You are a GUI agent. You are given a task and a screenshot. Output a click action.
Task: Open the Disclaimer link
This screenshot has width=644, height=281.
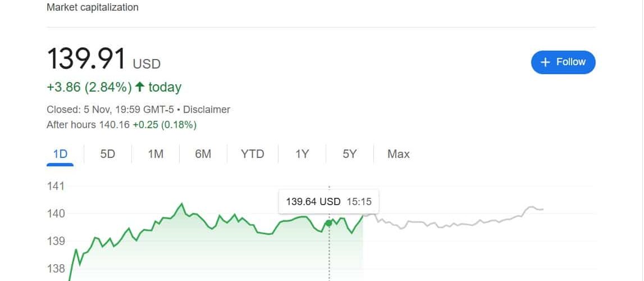(207, 110)
